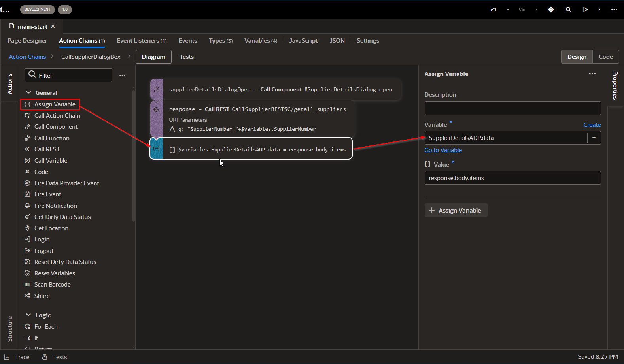This screenshot has width=624, height=364.
Task: Click the Create variable link
Action: pyautogui.click(x=592, y=124)
